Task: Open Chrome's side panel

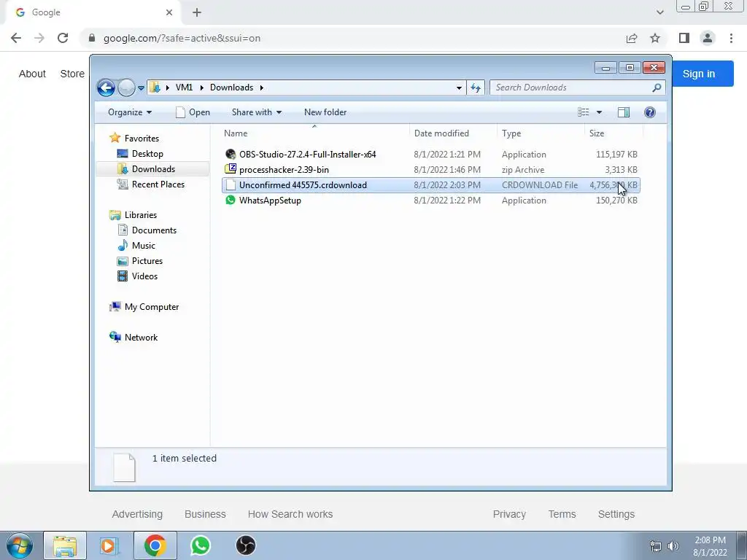Action: point(684,38)
